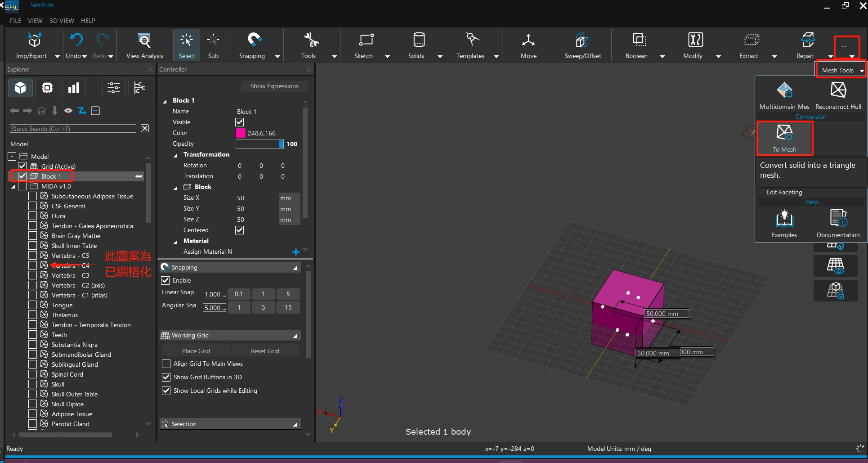868x463 pixels.
Task: Open the FILE menu
Action: pos(15,21)
